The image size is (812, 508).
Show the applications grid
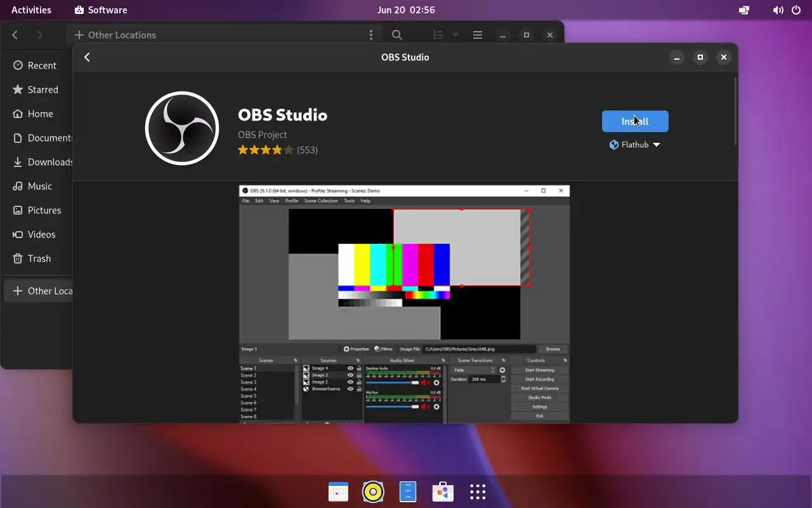(478, 491)
